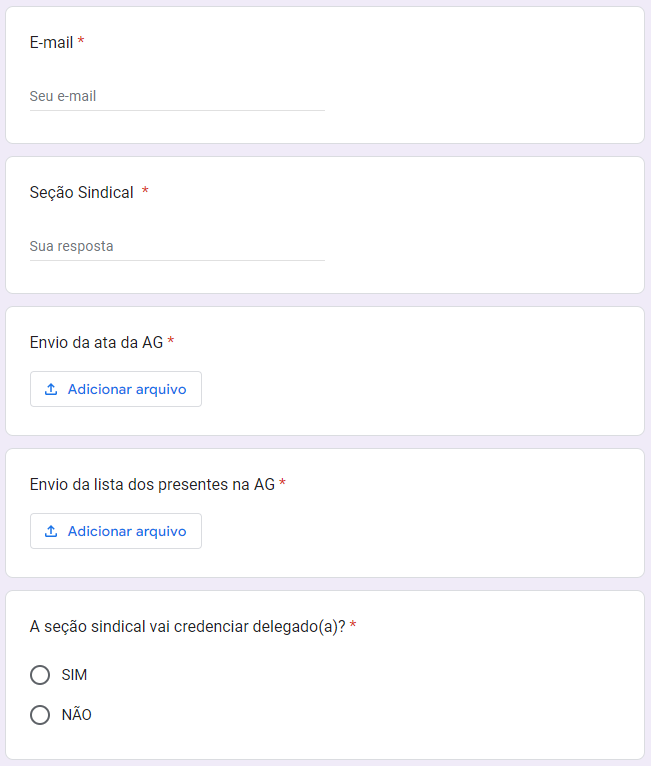Screen dimensions: 651x766
Task: Click the red asterisk beside Seção Sindical
Action: [x=145, y=191]
